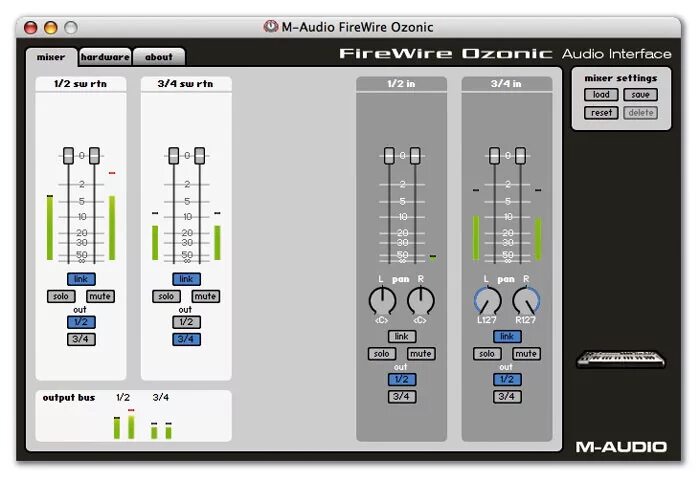Screen dimensions: 700x480
Task: Click the M-Audio icon in the title bar
Action: [271, 27]
